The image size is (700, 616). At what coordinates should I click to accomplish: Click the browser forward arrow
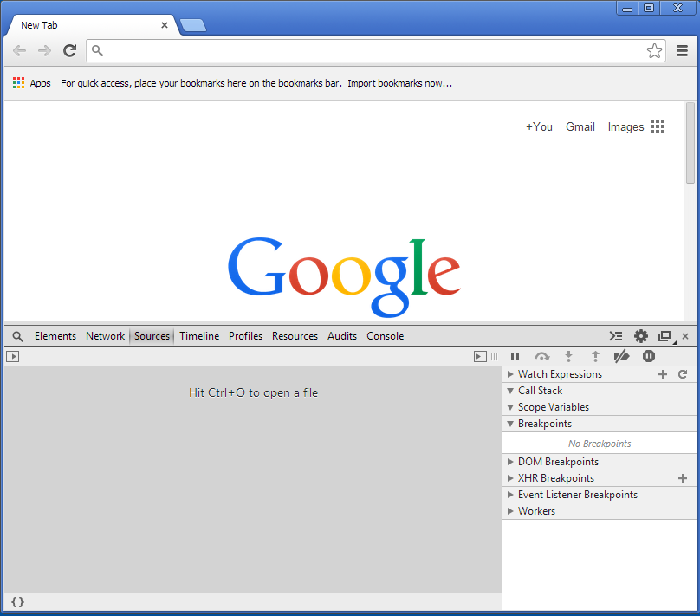(44, 51)
